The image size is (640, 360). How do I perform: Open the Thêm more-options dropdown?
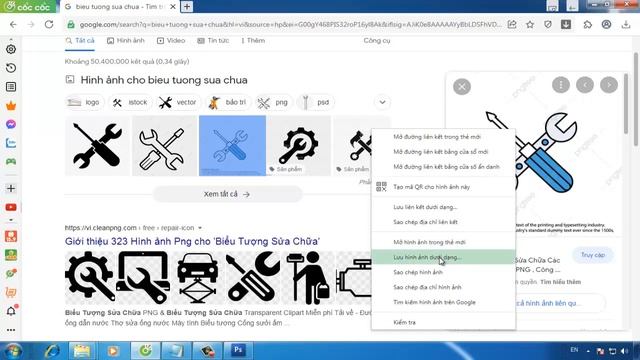coord(253,40)
